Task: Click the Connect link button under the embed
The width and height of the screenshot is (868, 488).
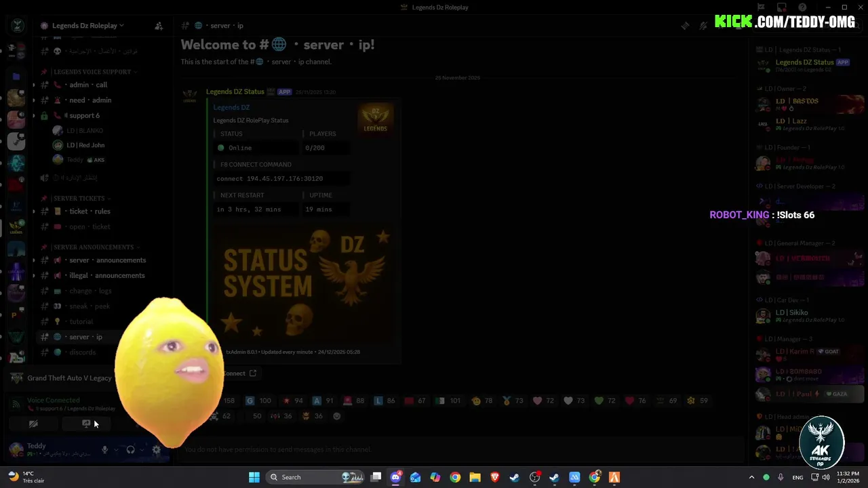Action: (239, 373)
